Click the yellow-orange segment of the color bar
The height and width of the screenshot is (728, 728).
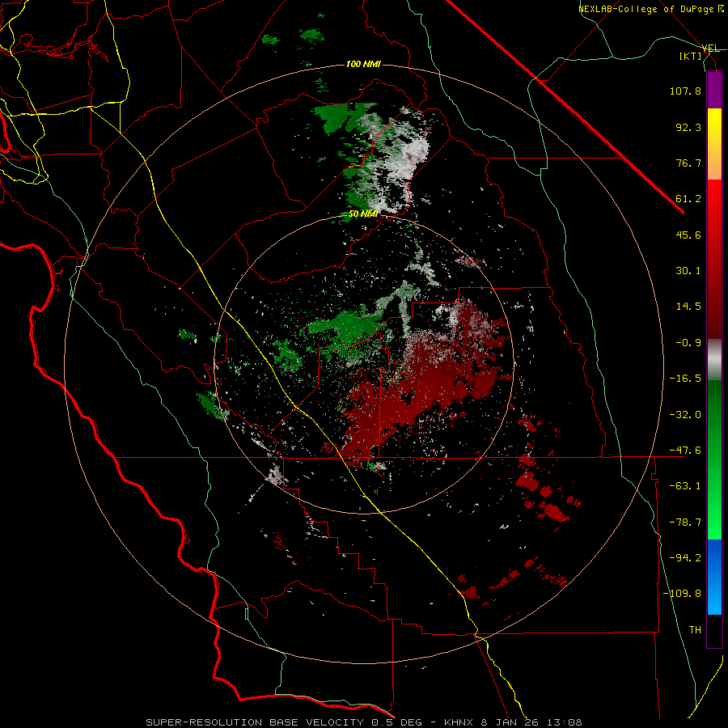click(714, 144)
